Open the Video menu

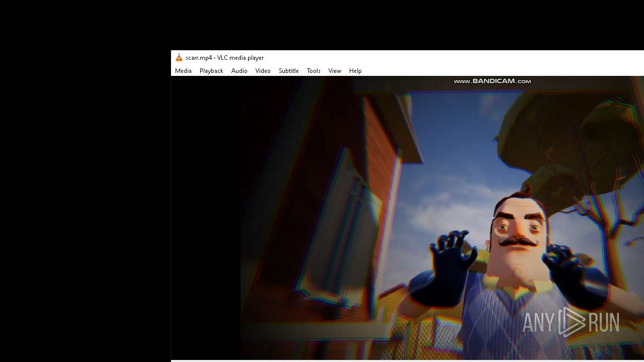click(263, 71)
